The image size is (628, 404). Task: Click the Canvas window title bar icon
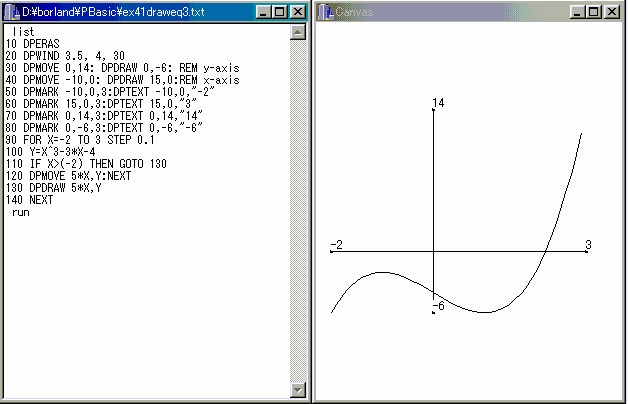coord(327,12)
